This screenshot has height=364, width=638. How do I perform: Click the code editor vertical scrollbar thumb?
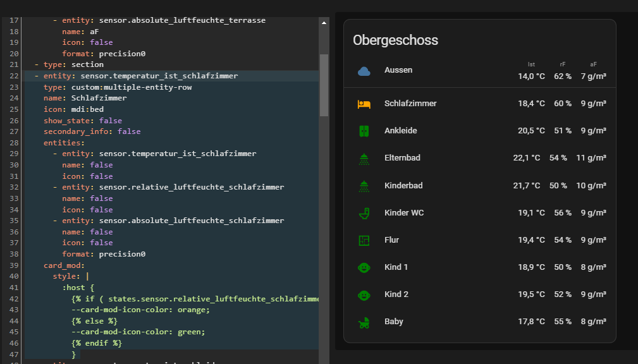pyautogui.click(x=324, y=85)
